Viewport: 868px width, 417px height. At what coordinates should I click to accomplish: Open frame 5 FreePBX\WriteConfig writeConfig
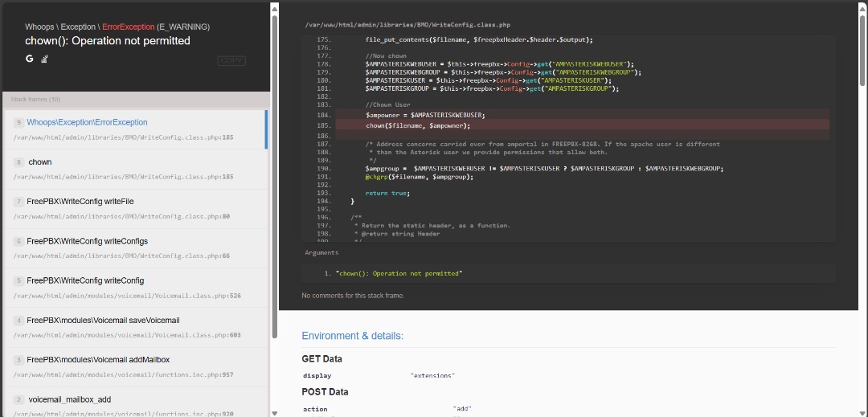click(x=136, y=288)
